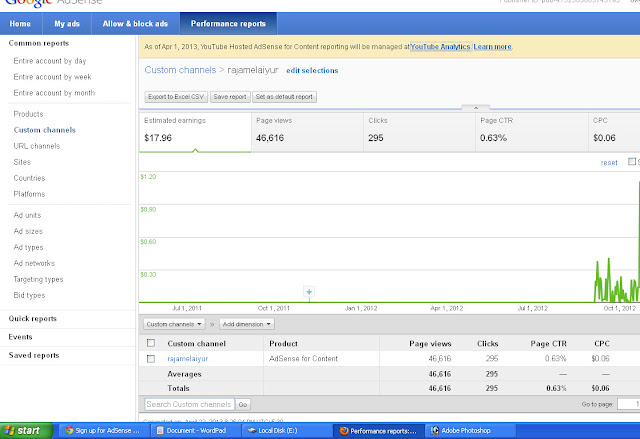Open the YouTube Analytics link
Image resolution: width=640 pixels, height=439 pixels.
point(440,47)
